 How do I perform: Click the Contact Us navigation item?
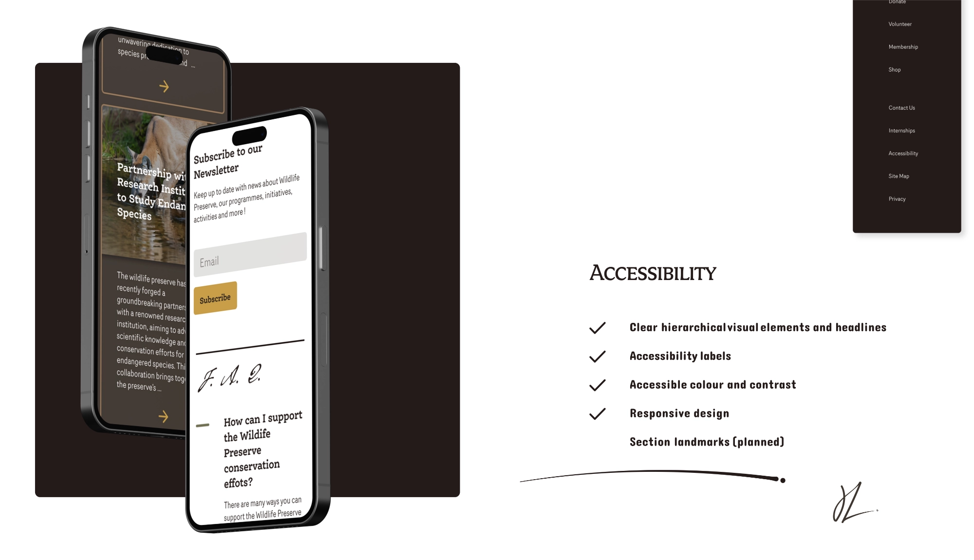[x=901, y=108]
